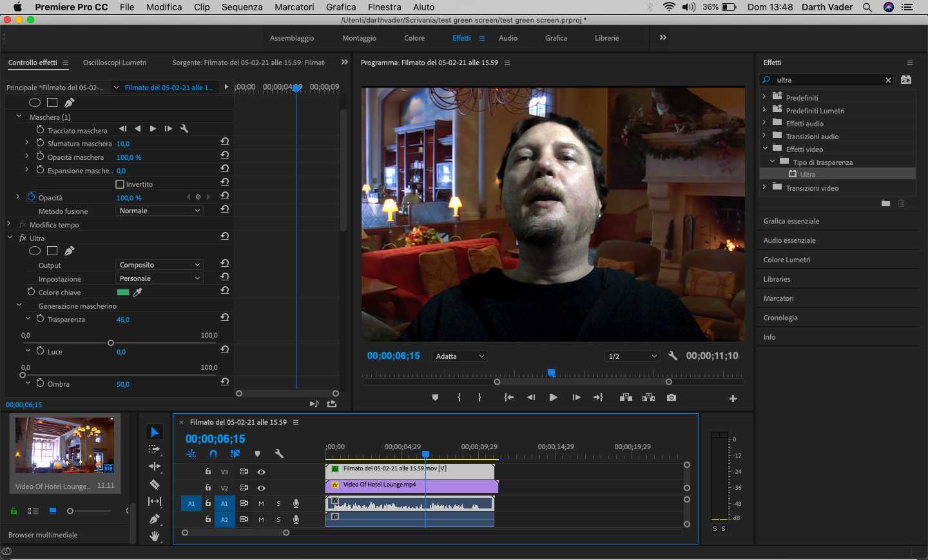Open the Output Composito dropdown
928x560 pixels.
(x=159, y=265)
